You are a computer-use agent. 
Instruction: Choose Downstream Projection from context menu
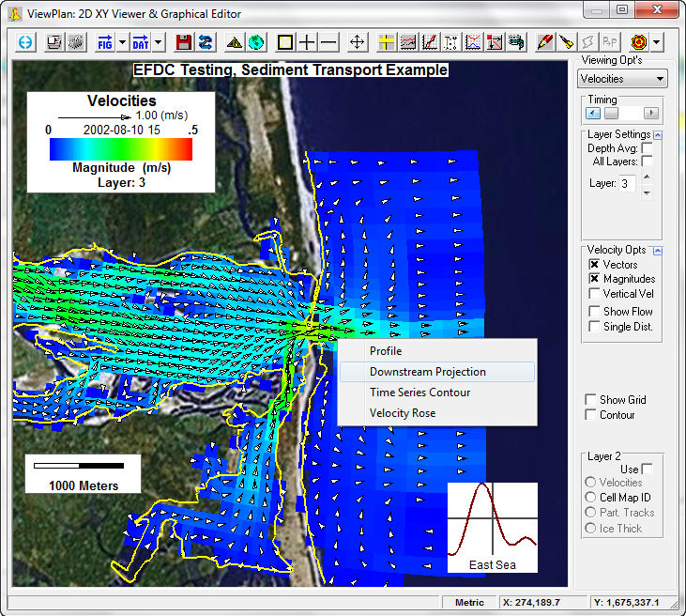click(427, 372)
